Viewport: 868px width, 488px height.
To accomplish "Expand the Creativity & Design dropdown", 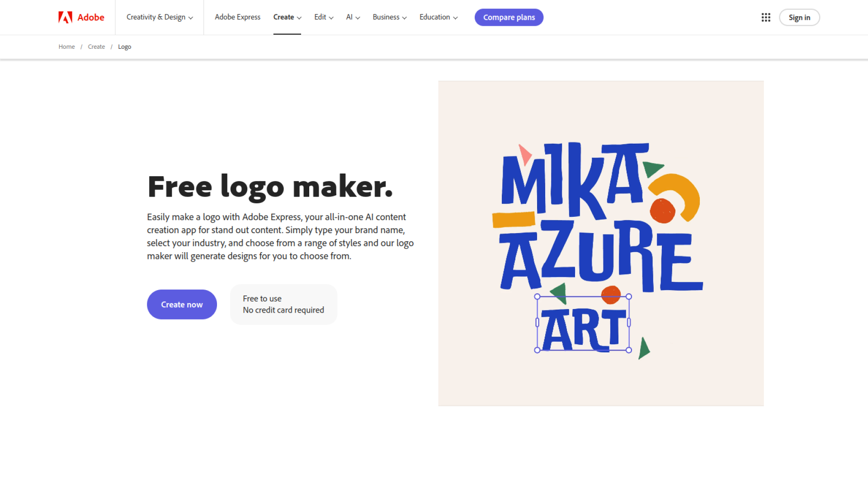I will [160, 17].
